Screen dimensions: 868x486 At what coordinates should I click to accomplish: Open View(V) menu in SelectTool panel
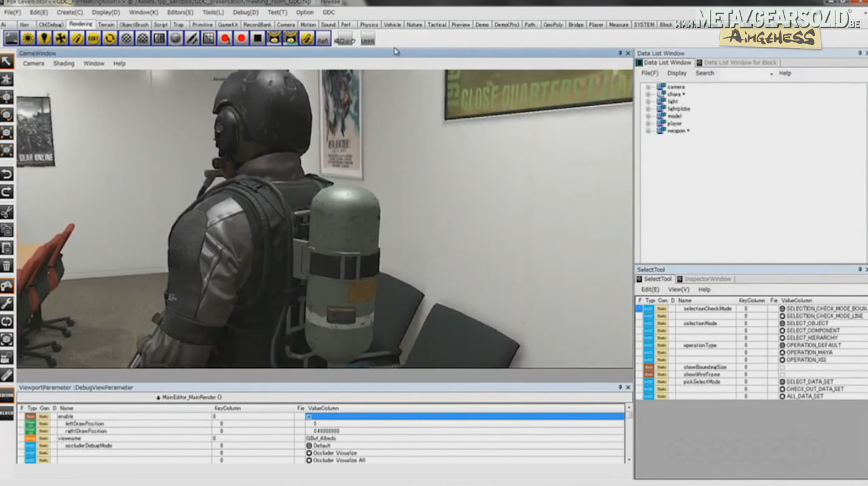679,289
